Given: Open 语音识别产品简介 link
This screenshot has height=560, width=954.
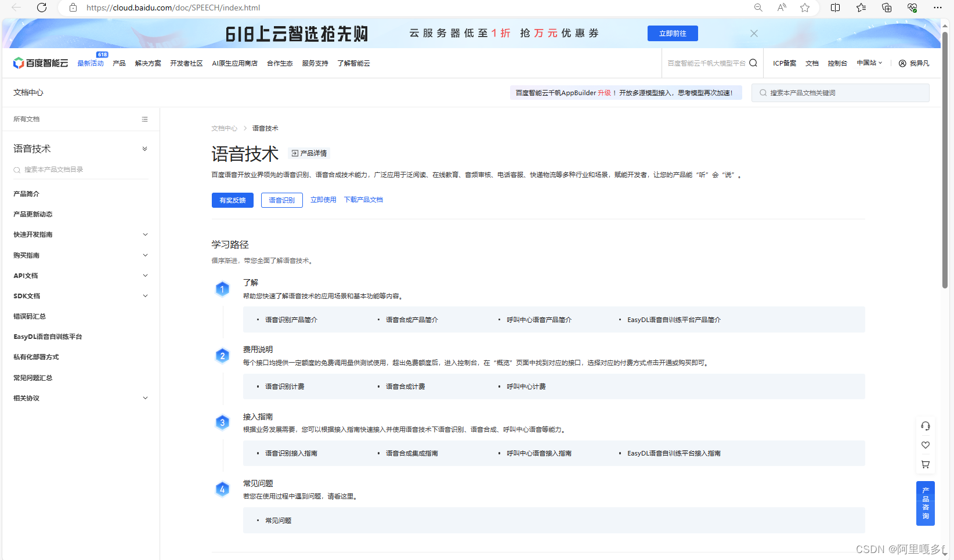Looking at the screenshot, I should [291, 320].
